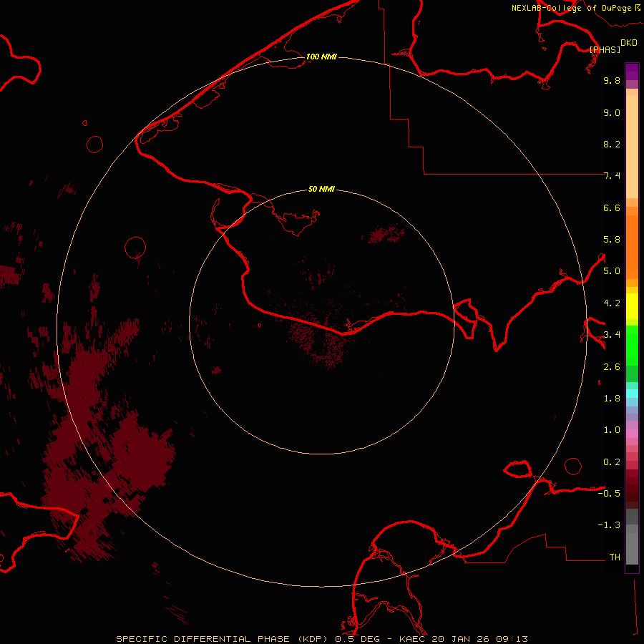Click the gray TH threshold swatch
The height and width of the screenshot is (644, 644).
coord(632,555)
